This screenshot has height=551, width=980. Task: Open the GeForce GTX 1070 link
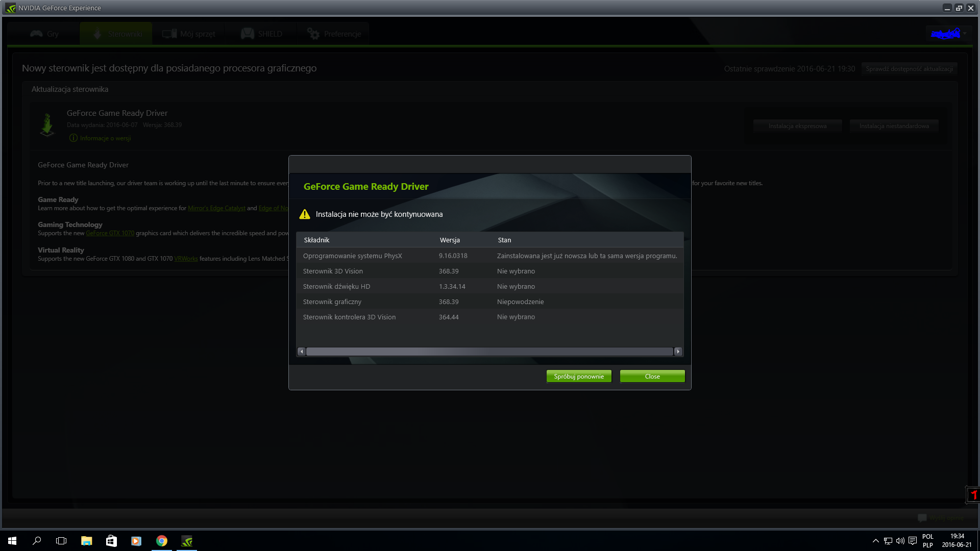(110, 233)
